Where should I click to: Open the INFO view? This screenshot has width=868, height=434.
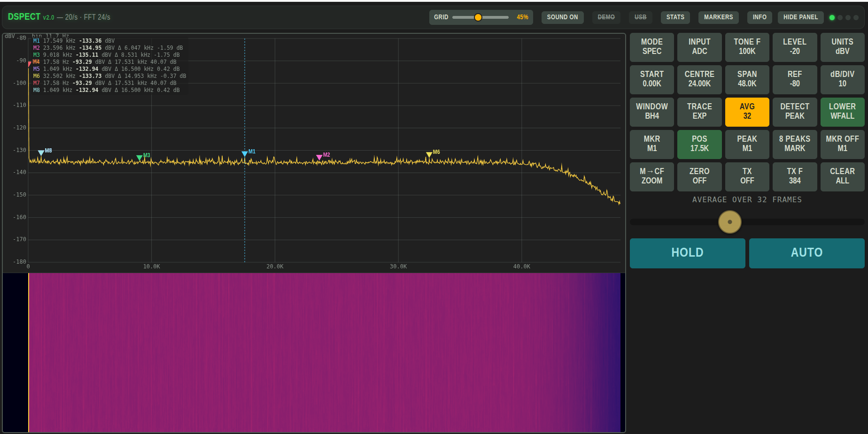click(x=759, y=17)
